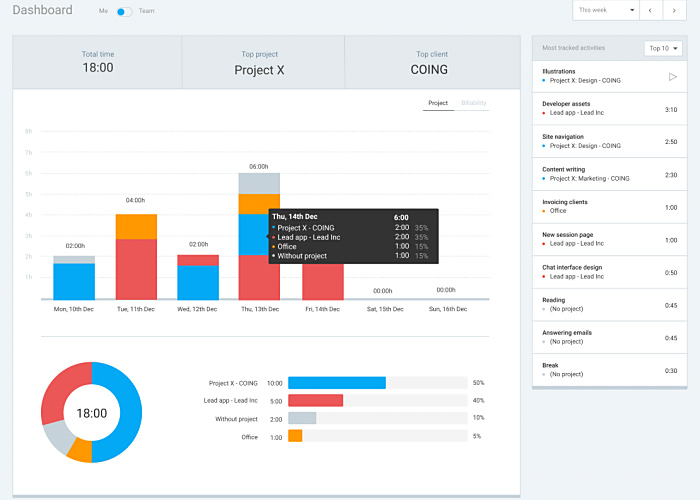700x500 pixels.
Task: Open the This week date range dropdown
Action: 606,10
